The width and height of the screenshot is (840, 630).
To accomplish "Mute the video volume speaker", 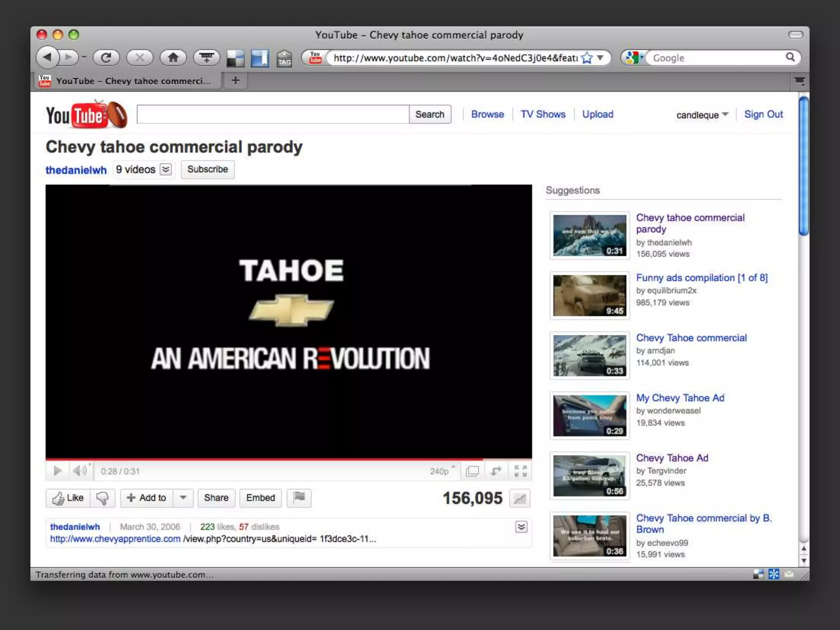I will point(80,470).
